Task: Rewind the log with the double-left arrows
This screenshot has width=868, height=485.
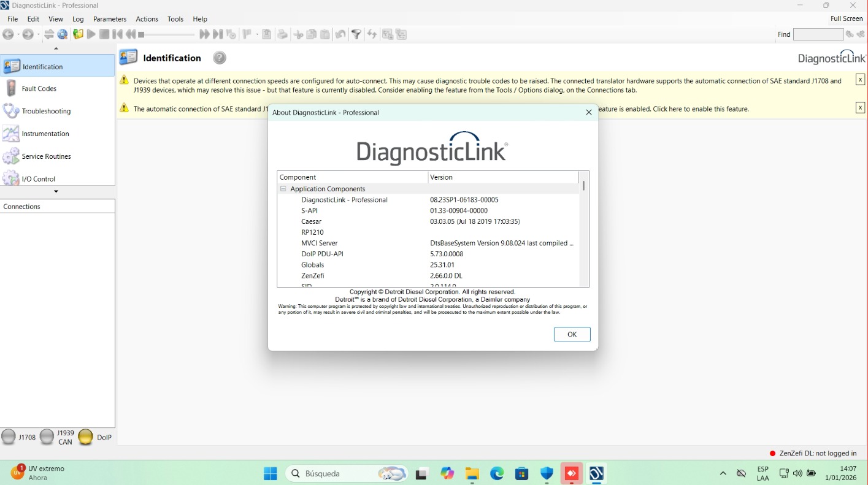Action: (x=130, y=34)
